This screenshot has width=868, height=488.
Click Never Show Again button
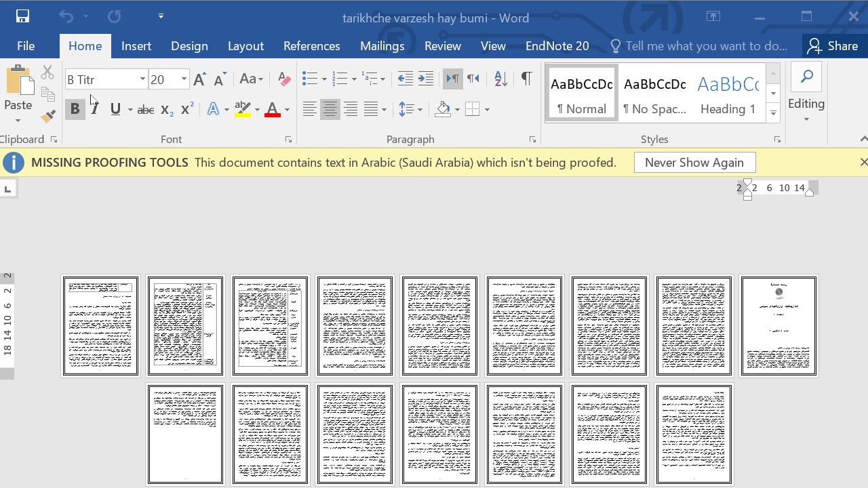[694, 163]
